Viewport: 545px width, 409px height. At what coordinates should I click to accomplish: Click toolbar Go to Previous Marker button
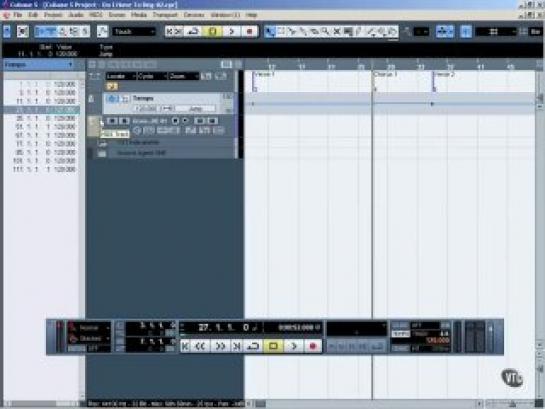tap(169, 32)
